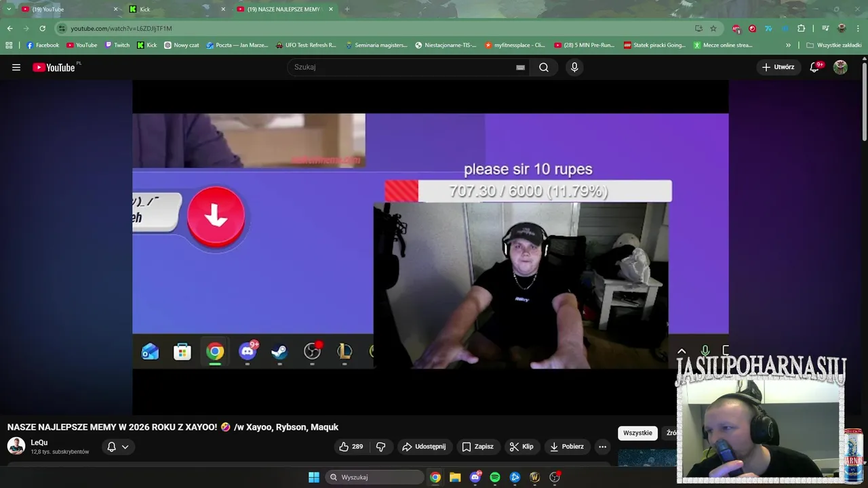868x488 pixels.
Task: Switch to the Kick tab
Action: pyautogui.click(x=178, y=9)
